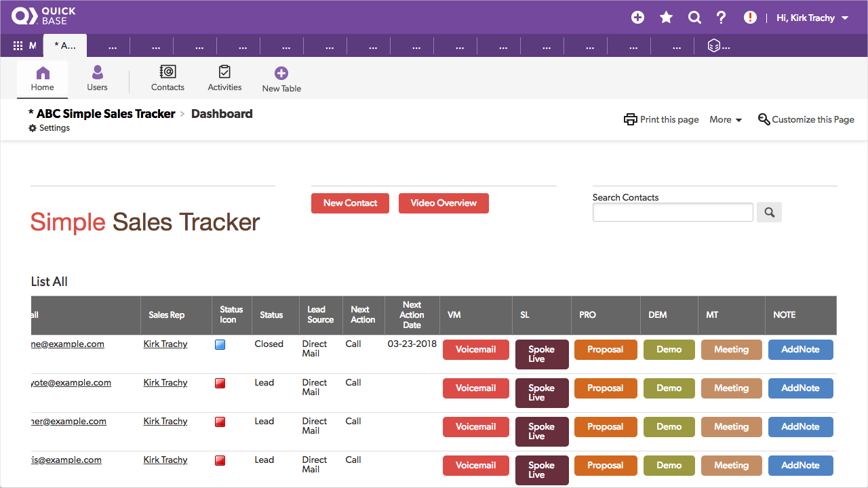Open the help question mark icon
The image size is (868, 488).
click(x=722, y=18)
